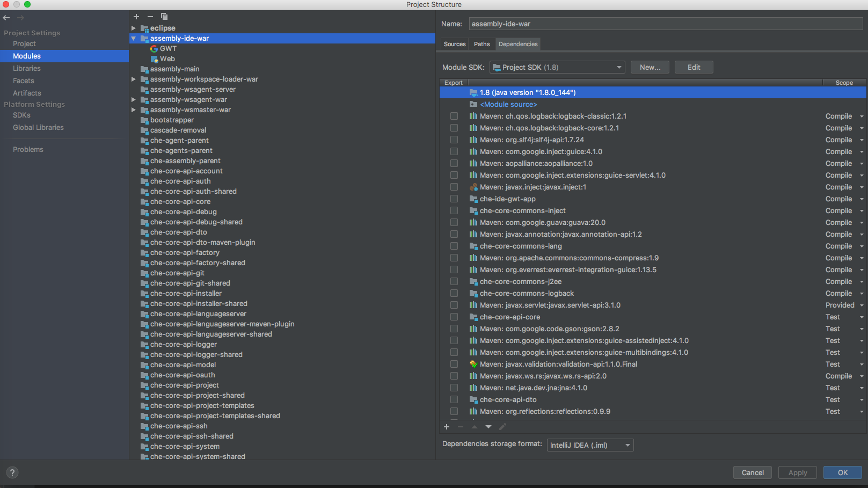The width and height of the screenshot is (868, 488).
Task: Click the bootstrapper module folder icon
Action: (144, 120)
